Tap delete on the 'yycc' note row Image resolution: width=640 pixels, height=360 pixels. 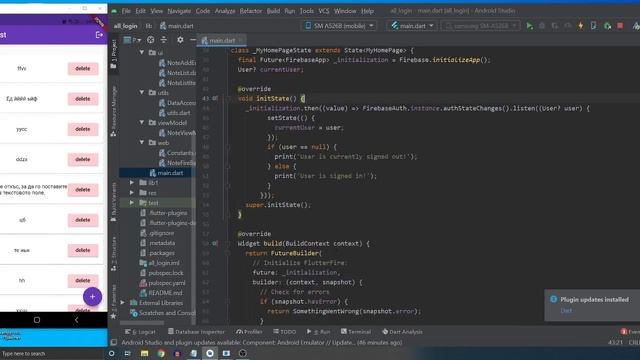(83, 129)
